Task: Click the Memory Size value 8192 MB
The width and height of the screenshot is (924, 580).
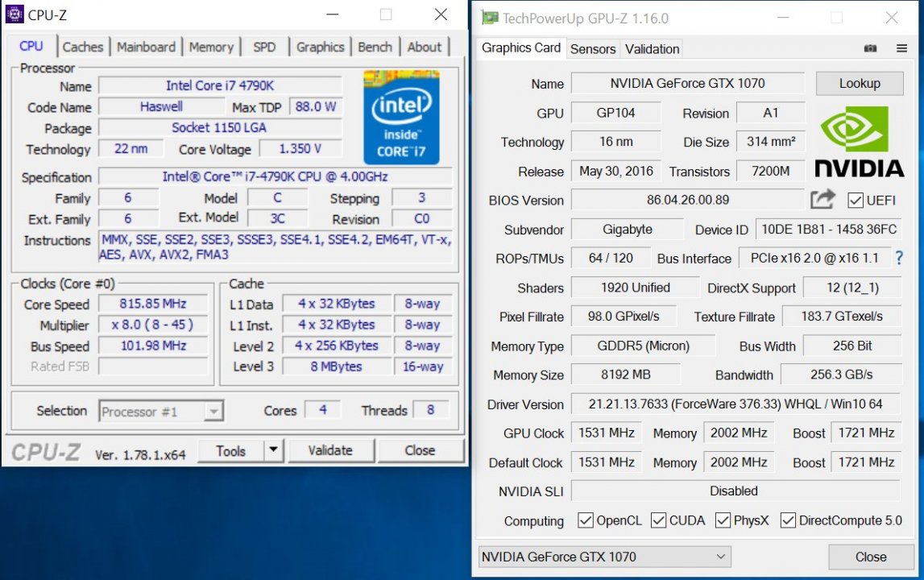Action: tap(626, 375)
